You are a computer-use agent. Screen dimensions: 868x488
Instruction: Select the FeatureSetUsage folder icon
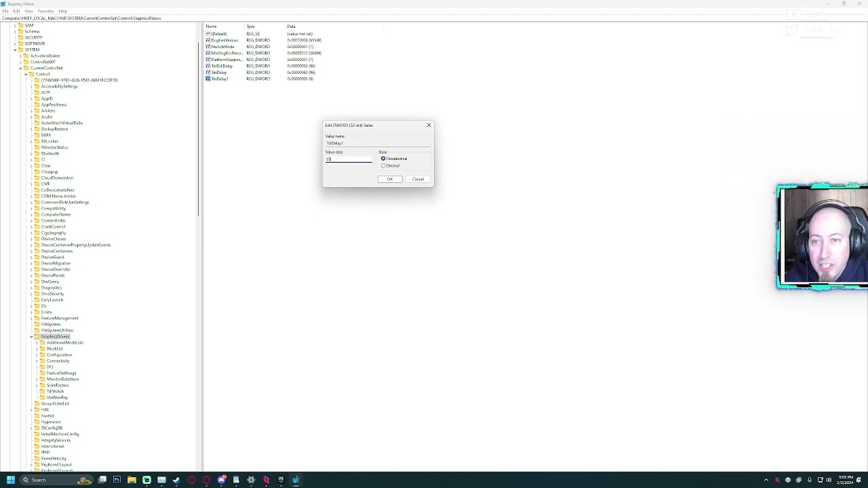tap(42, 373)
